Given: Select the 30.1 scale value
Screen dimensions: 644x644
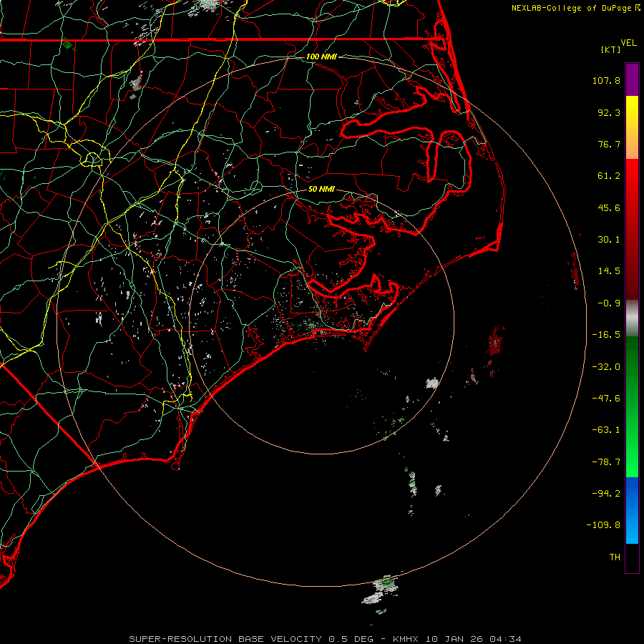Looking at the screenshot, I should tap(609, 240).
